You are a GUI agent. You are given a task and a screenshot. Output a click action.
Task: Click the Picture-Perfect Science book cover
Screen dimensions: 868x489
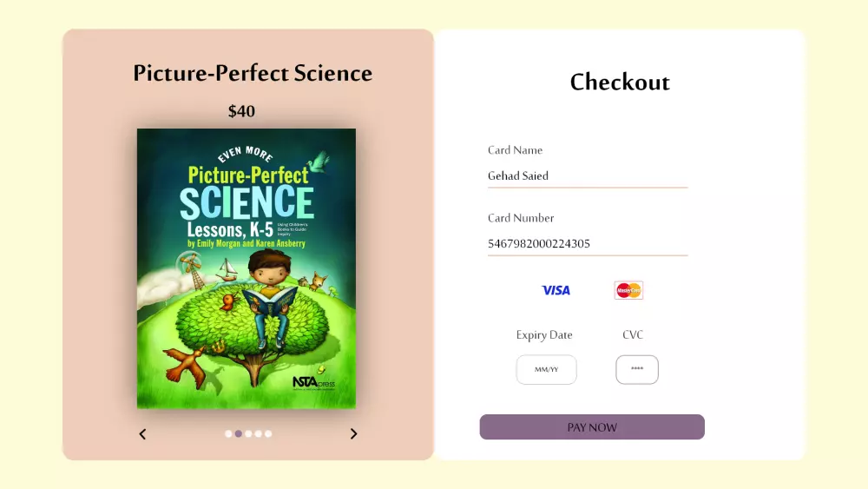click(x=247, y=268)
